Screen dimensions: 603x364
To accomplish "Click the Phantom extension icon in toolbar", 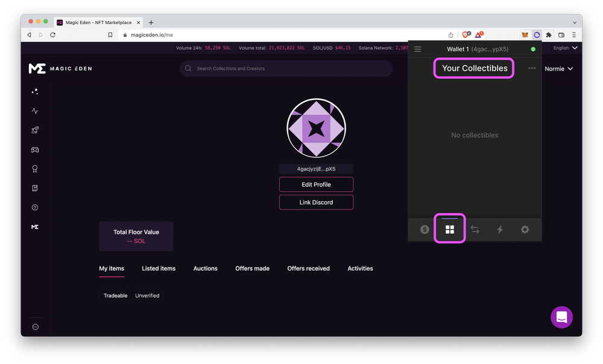I will 537,35.
